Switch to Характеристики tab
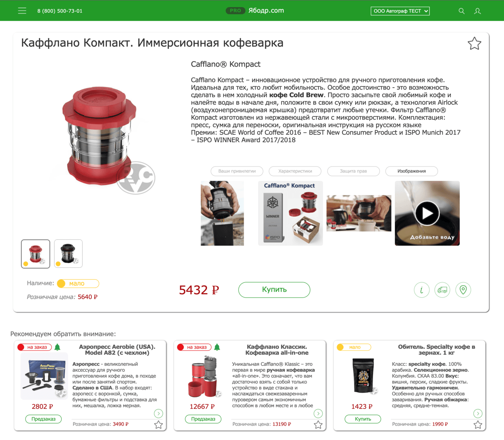 coord(295,171)
